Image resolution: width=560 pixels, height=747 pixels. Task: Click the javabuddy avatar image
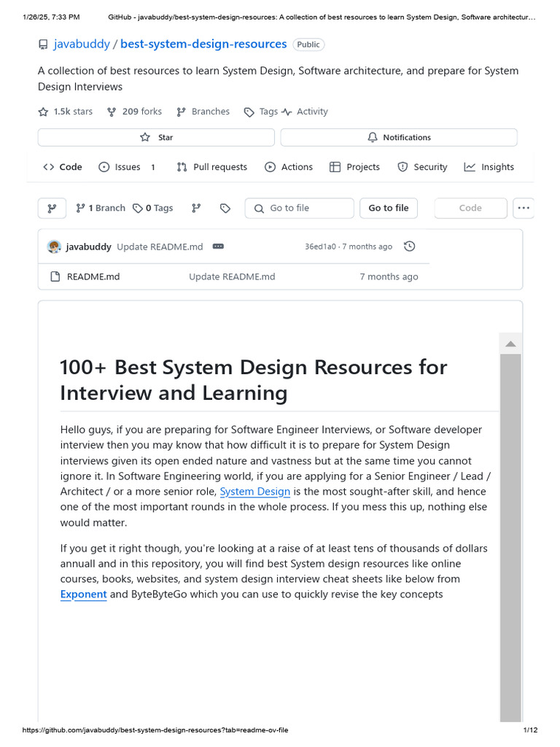point(54,247)
